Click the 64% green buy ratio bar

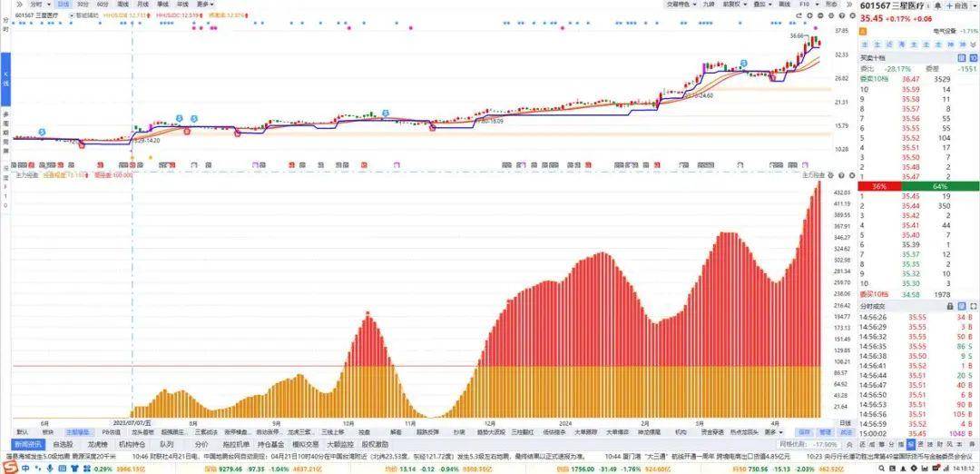941,186
